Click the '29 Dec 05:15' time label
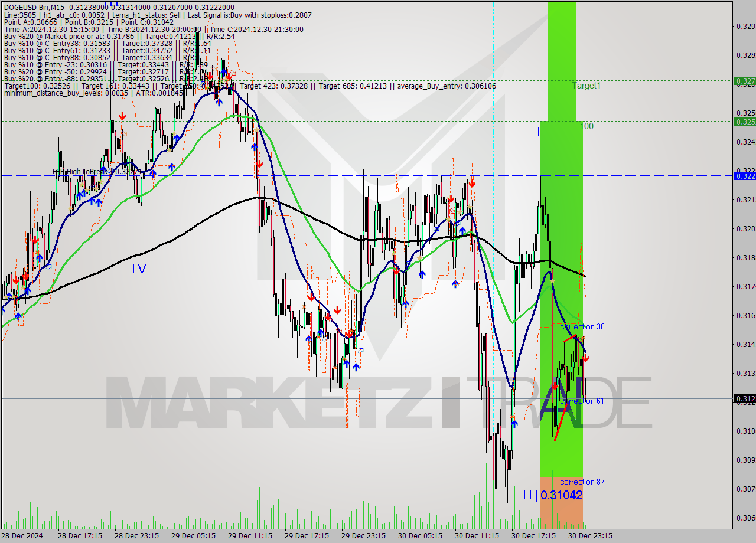Screen dimensions: 756x543 pyautogui.click(x=193, y=536)
